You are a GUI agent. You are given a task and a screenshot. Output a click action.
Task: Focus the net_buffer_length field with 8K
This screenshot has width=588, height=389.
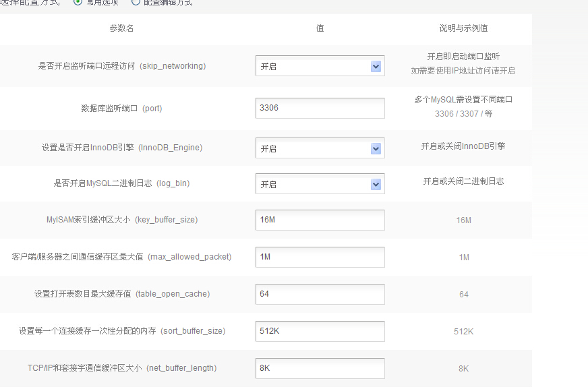tap(320, 368)
